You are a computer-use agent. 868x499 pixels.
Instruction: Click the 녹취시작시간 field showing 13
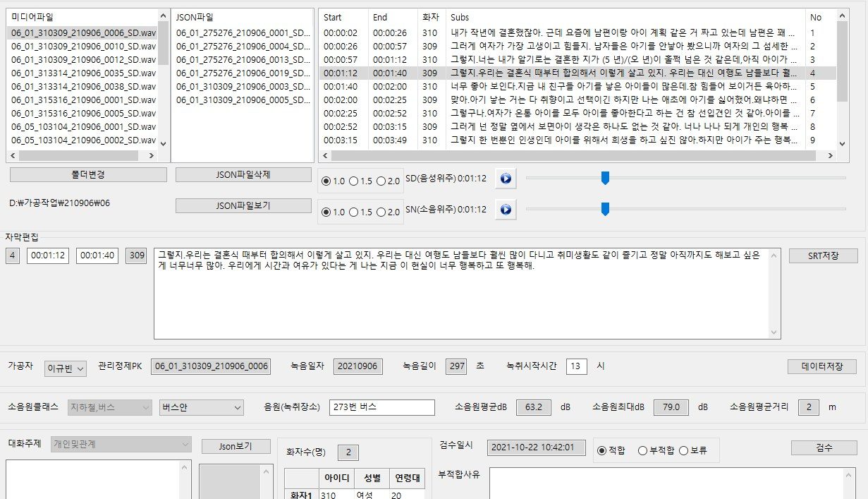pyautogui.click(x=576, y=366)
